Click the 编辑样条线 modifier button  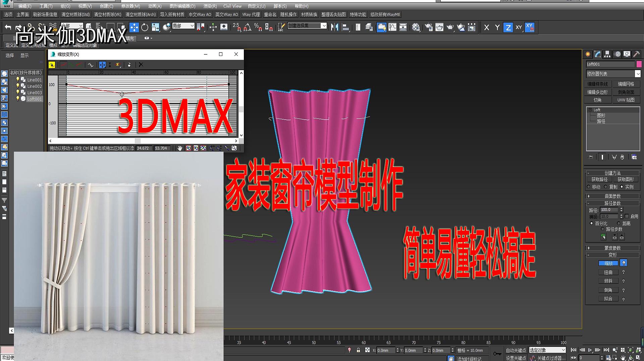(x=597, y=84)
